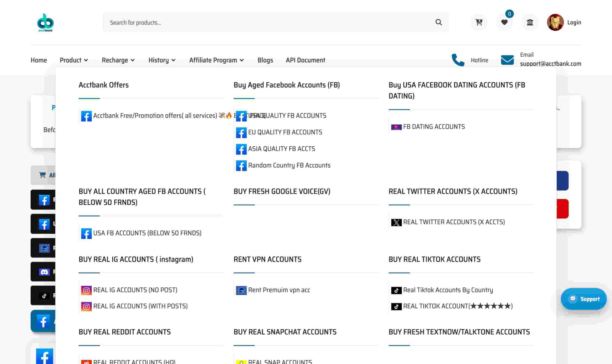
Task: Expand the Product dropdown menu
Action: click(x=74, y=60)
